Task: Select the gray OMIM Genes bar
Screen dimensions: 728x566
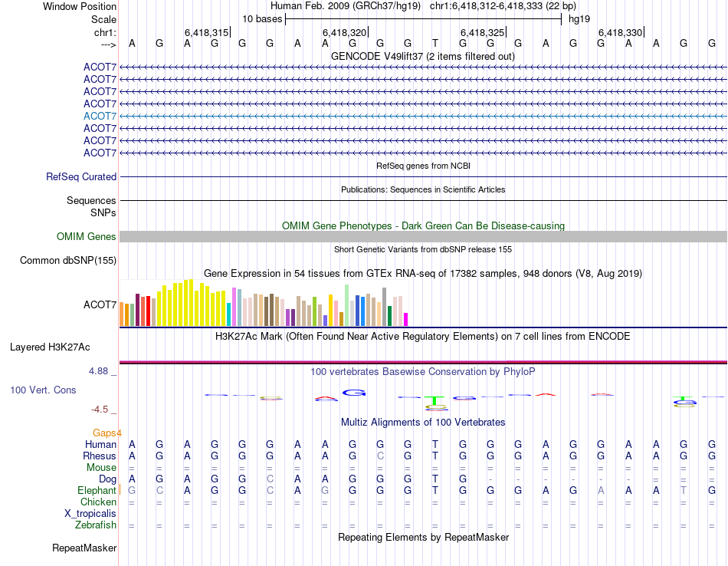Action: (423, 236)
